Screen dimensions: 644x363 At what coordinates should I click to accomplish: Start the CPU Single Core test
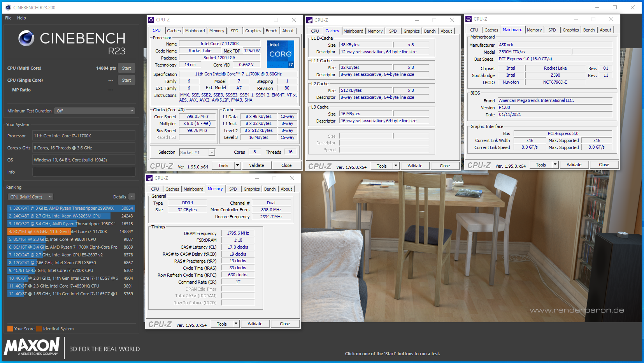(x=126, y=80)
